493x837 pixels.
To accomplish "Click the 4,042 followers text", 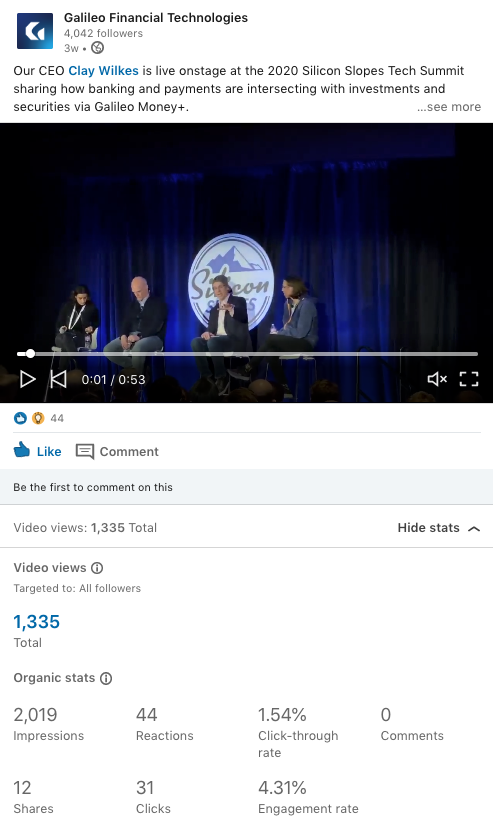I will click(x=104, y=33).
